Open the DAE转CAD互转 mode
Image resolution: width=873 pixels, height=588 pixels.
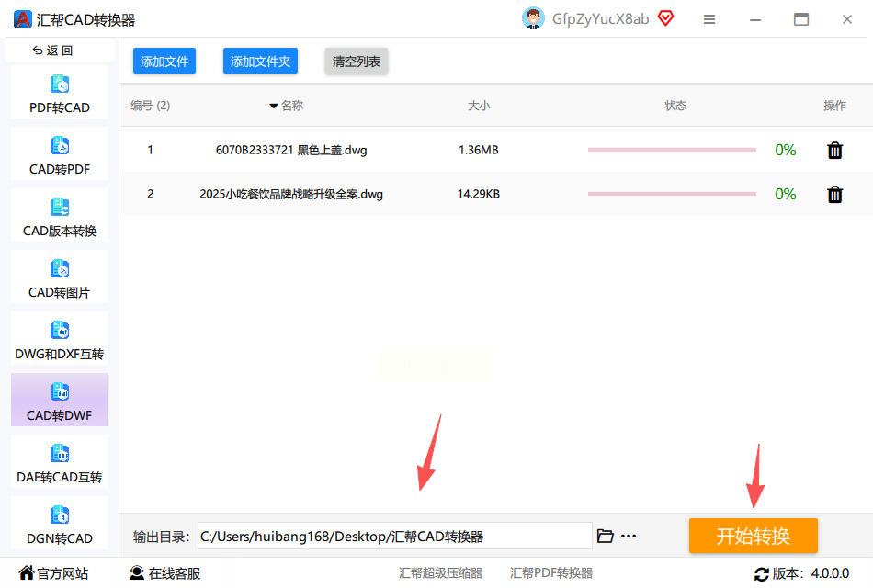pyautogui.click(x=59, y=461)
